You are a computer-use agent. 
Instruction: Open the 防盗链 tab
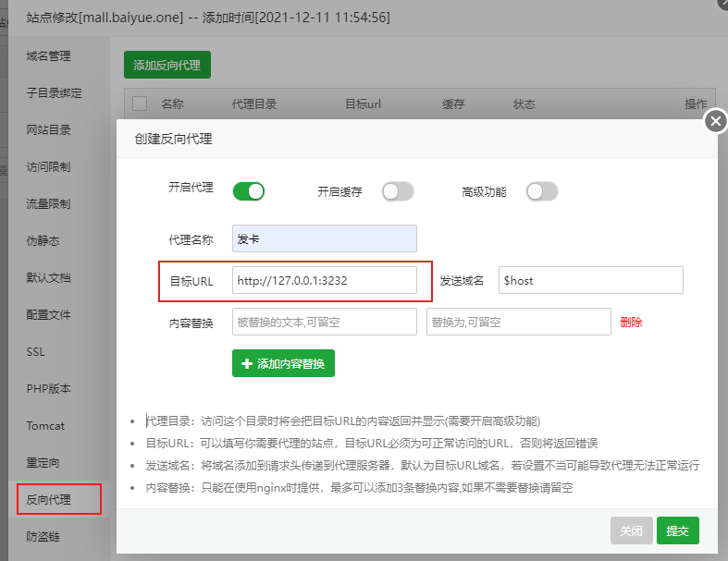point(43,537)
